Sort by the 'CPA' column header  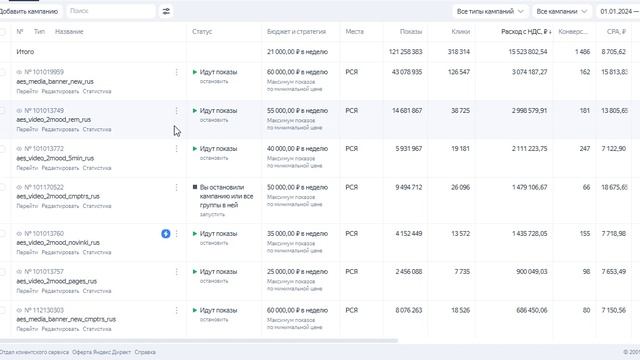[x=616, y=32]
